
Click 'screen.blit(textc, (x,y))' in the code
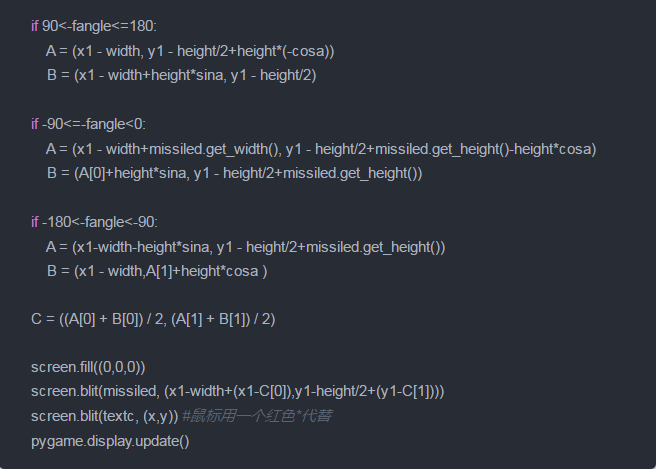coord(104,415)
